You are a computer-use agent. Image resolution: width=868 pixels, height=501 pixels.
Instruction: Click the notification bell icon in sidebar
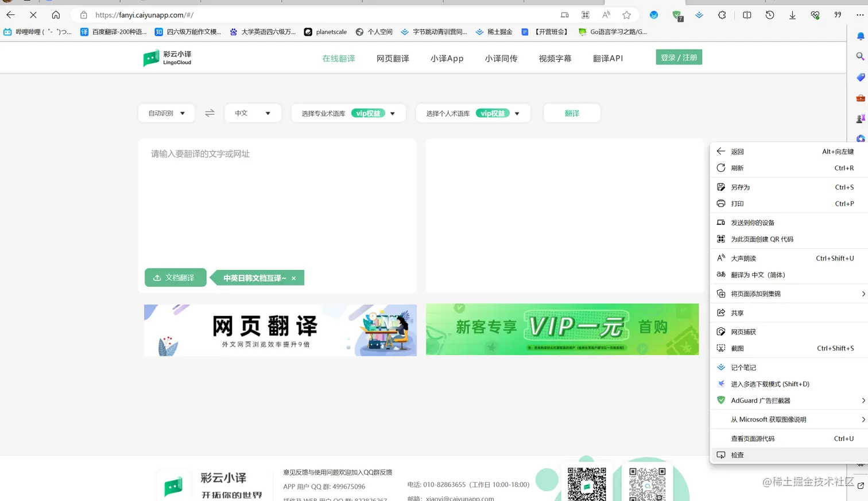(x=859, y=36)
